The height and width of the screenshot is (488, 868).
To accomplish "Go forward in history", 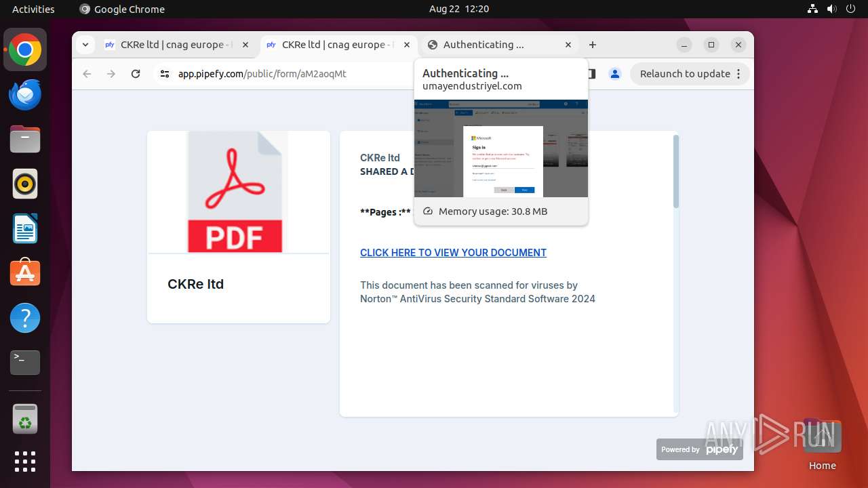I will (x=111, y=74).
